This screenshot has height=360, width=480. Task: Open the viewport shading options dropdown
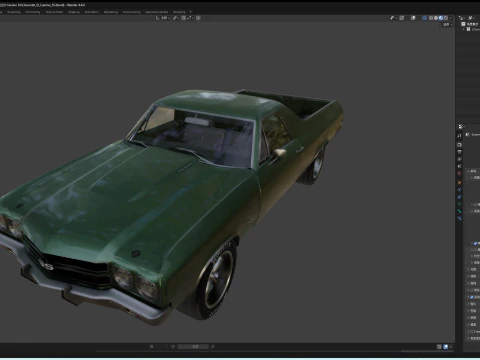451,18
